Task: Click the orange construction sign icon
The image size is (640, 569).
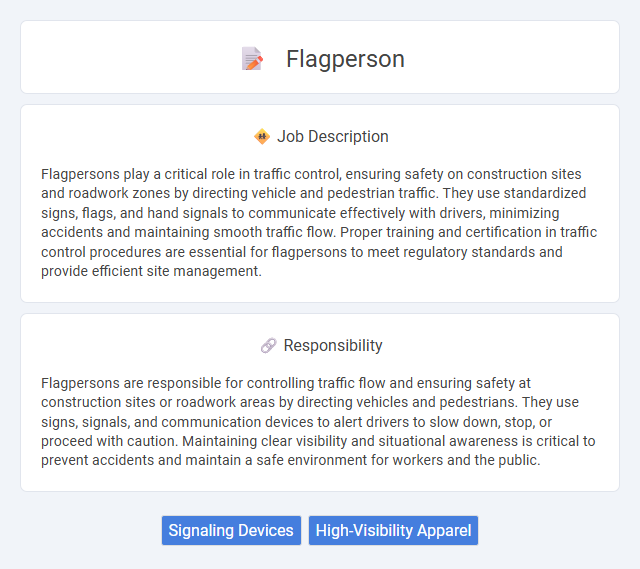Action: tap(262, 136)
